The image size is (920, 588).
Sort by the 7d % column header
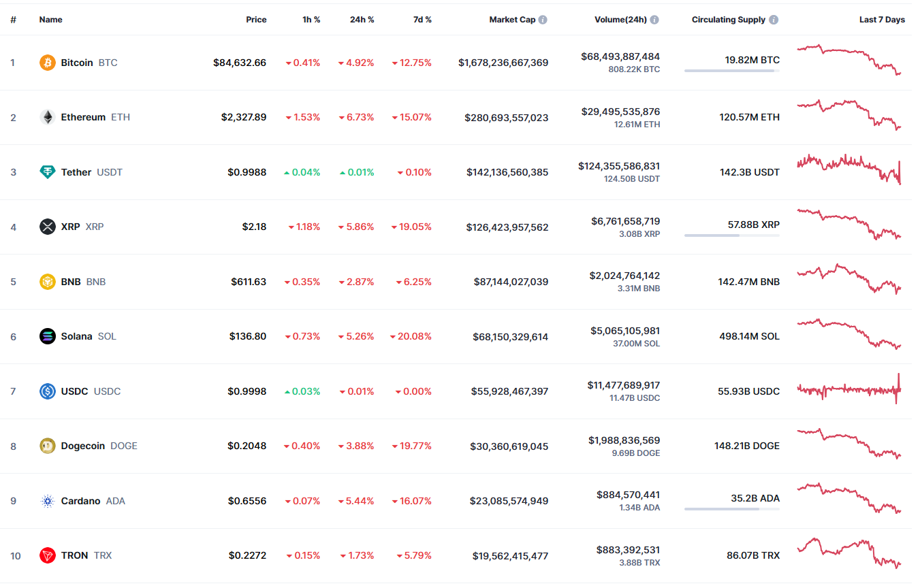422,20
